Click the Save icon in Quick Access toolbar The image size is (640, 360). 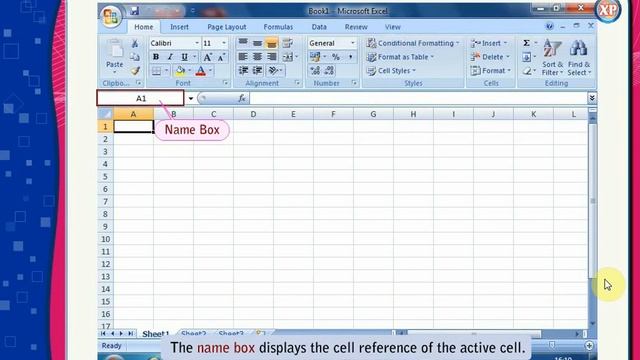tap(135, 11)
